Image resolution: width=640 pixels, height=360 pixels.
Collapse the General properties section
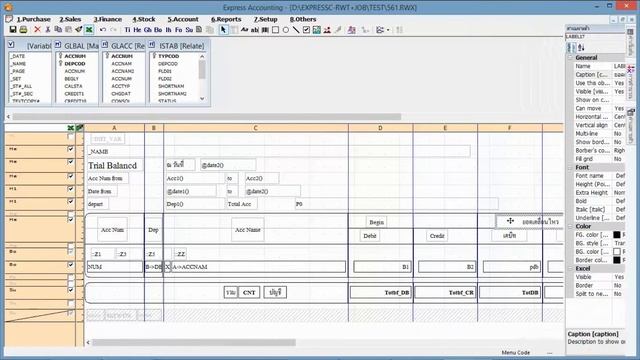click(x=570, y=58)
